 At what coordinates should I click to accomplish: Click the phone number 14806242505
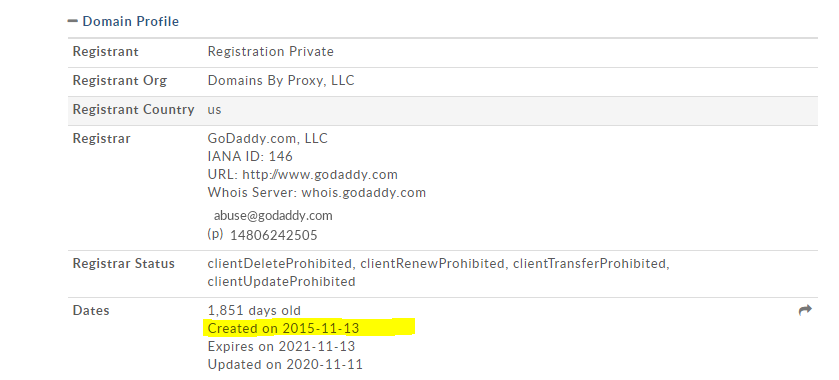pyautogui.click(x=273, y=235)
